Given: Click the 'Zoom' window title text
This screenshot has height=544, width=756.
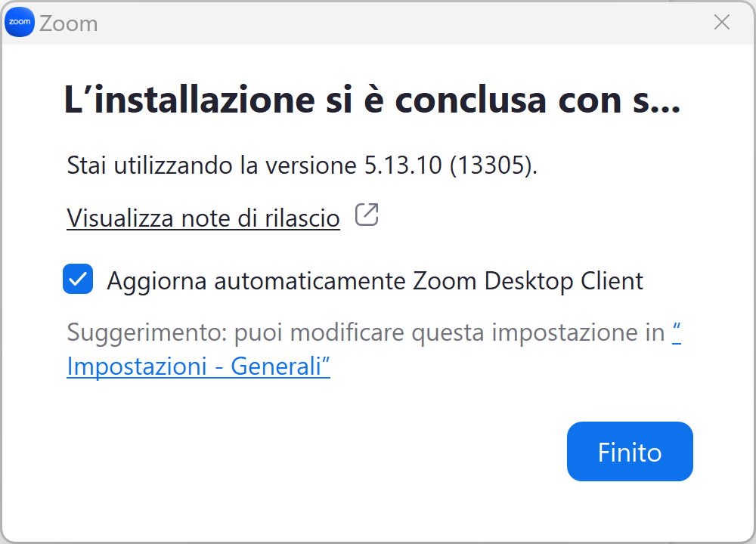Looking at the screenshot, I should [x=69, y=23].
